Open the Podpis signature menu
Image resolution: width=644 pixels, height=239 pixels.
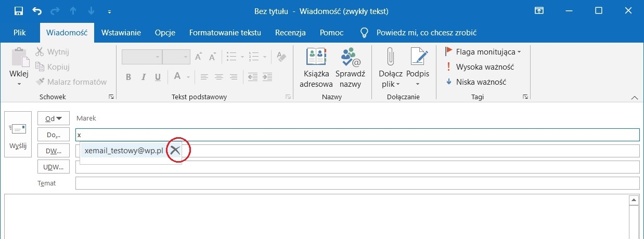pyautogui.click(x=418, y=68)
